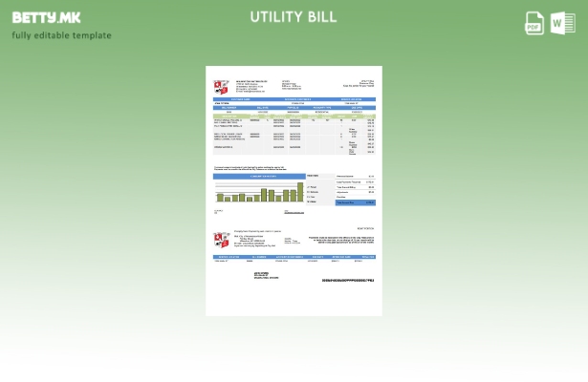Viewport: 588px width, 382px height.
Task: Click the company address beside top logo
Action: 249,86
